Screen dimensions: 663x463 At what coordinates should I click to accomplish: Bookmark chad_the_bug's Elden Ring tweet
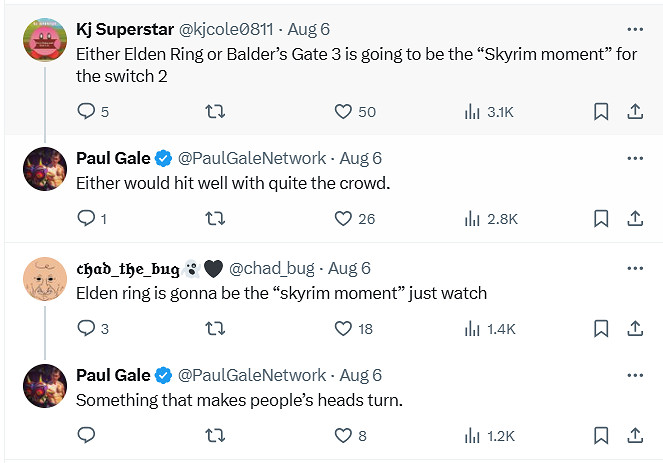click(x=601, y=328)
